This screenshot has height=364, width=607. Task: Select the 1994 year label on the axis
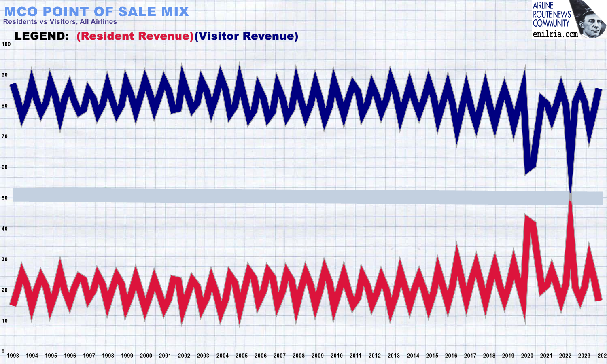32,356
